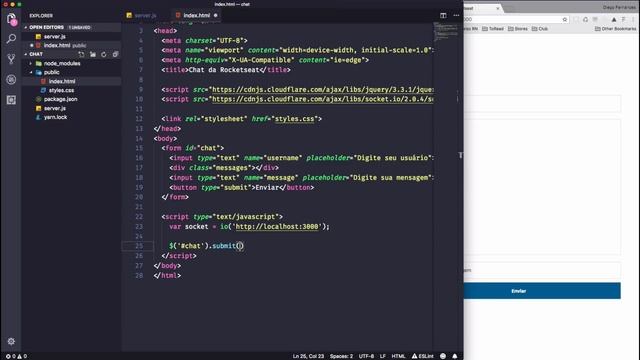Screen dimensions: 640x360
Task: Open the Manage gear menu
Action: (11, 341)
